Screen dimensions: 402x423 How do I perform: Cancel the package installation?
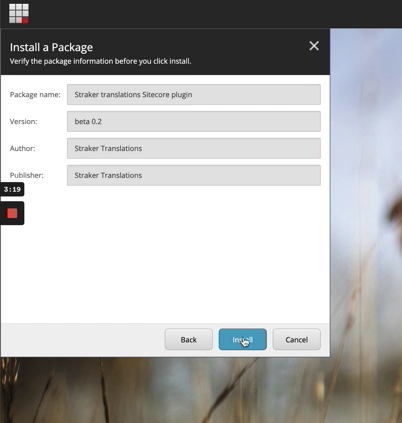(297, 339)
